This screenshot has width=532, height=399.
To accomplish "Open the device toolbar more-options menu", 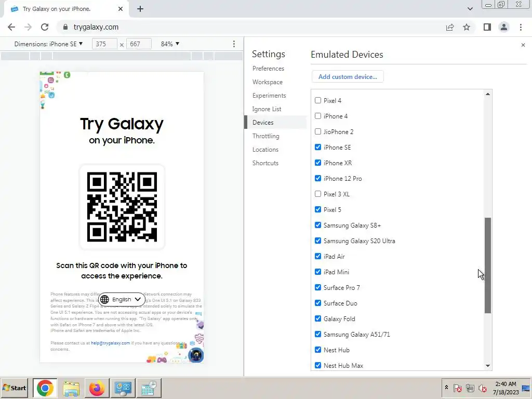I will pos(234,44).
